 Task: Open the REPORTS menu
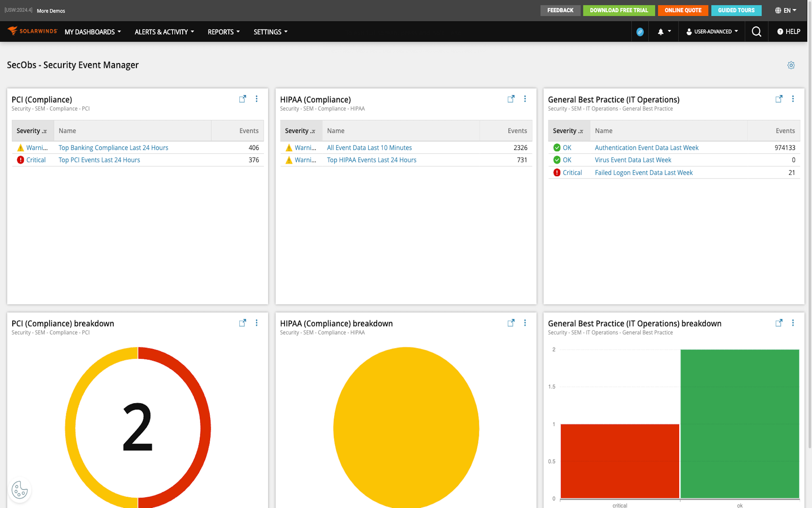pyautogui.click(x=223, y=32)
